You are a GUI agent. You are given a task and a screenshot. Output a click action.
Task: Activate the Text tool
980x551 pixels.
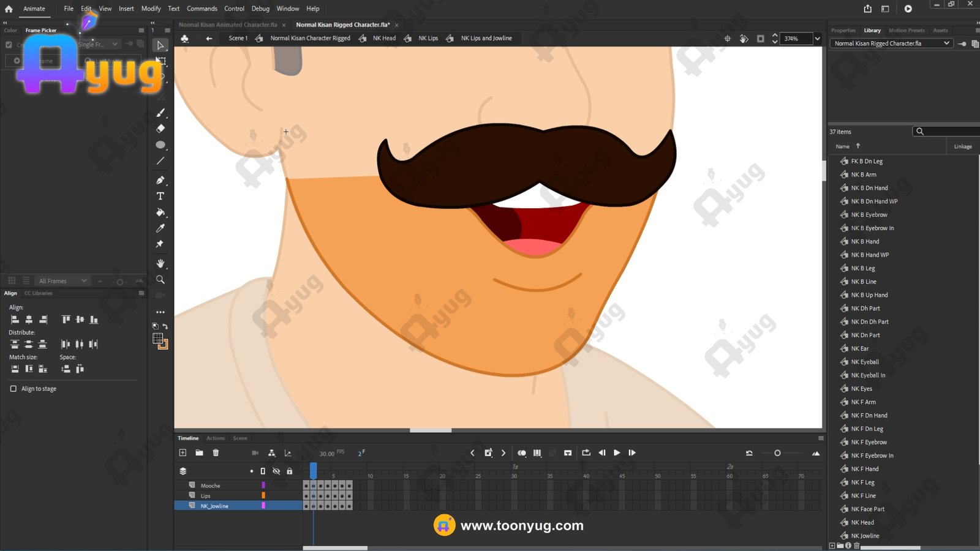pyautogui.click(x=160, y=197)
